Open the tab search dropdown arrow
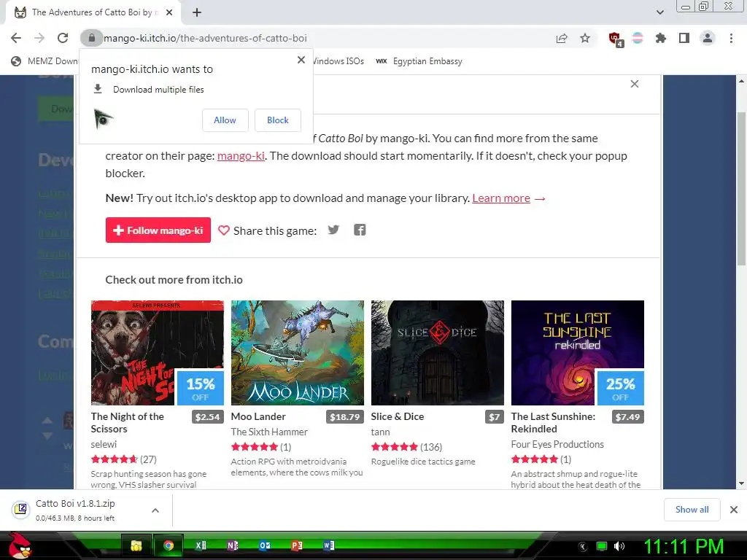This screenshot has height=560, width=747. (659, 12)
